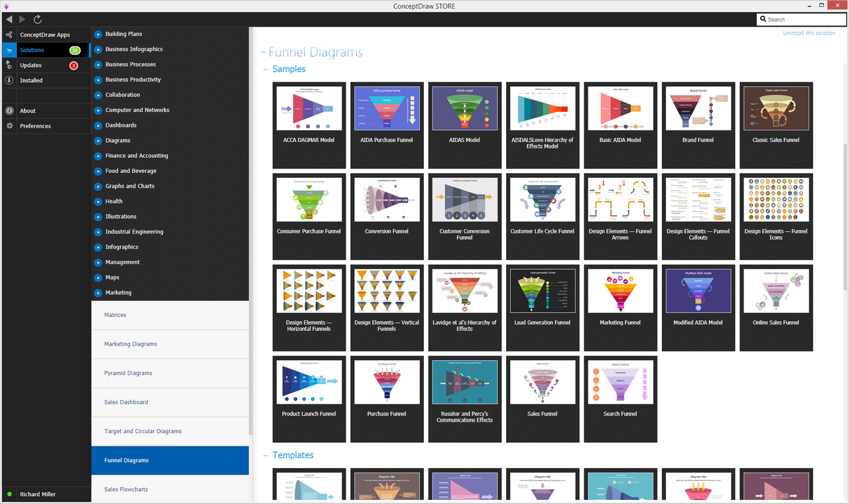This screenshot has width=849, height=504.
Task: Open the Customer Life Cycle Funnel sample
Action: click(543, 217)
